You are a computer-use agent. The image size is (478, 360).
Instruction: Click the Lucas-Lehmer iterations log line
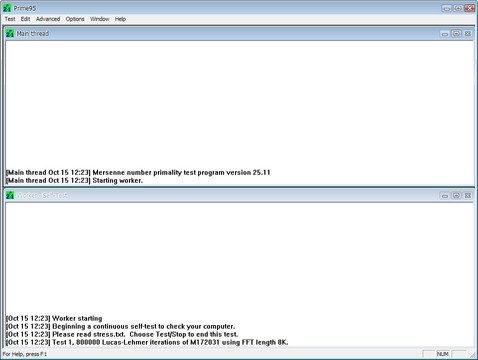[x=147, y=342]
